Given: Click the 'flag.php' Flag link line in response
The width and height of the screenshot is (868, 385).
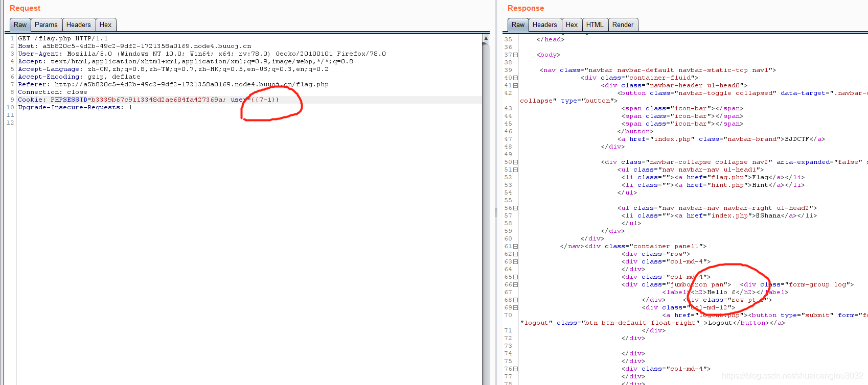Looking at the screenshot, I should (713, 177).
